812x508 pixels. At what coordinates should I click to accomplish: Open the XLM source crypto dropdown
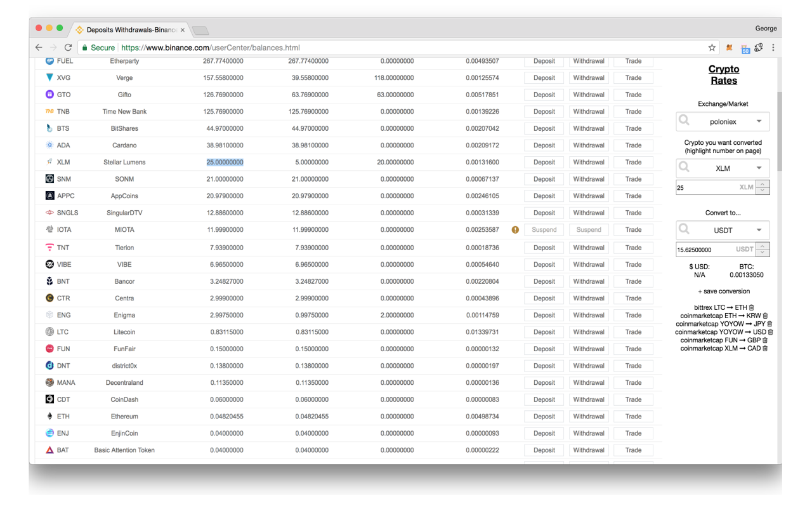[723, 168]
